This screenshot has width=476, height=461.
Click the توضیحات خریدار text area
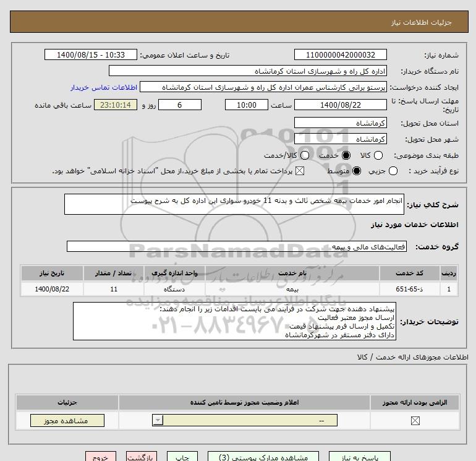point(234,321)
